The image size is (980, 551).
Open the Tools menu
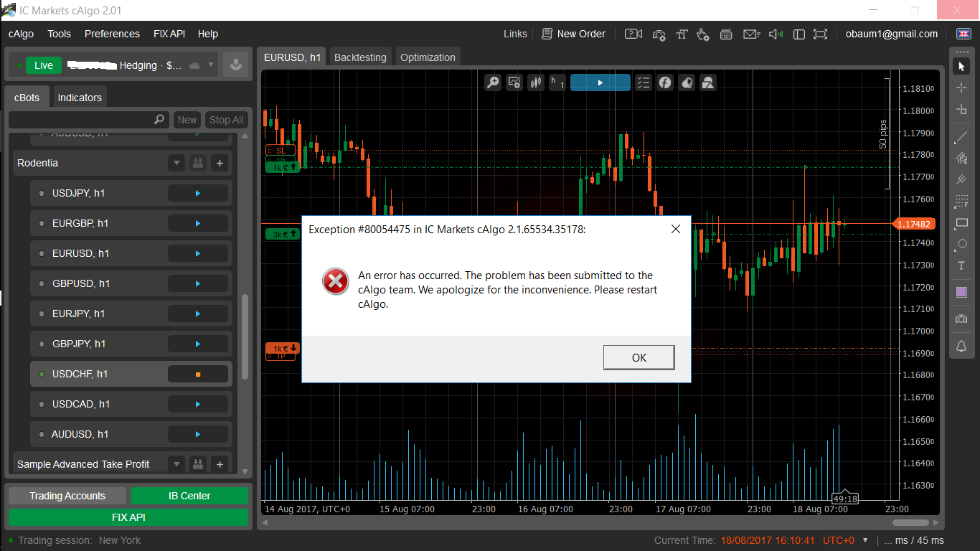[x=60, y=34]
